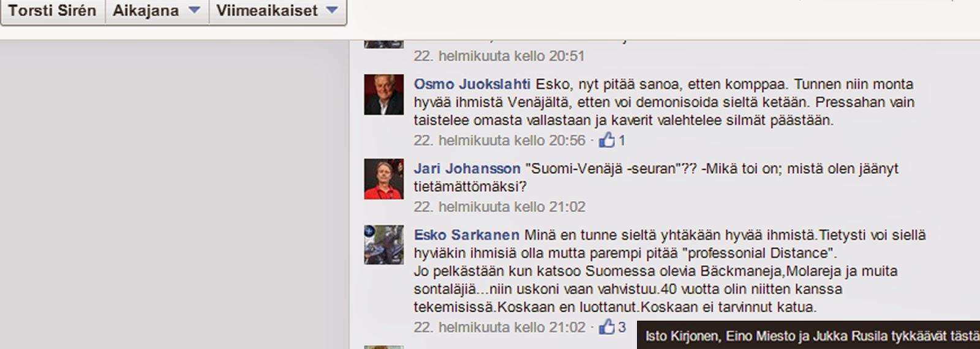Visit Esko Sarkanen's profile name link
The image size is (980, 349).
point(467,235)
